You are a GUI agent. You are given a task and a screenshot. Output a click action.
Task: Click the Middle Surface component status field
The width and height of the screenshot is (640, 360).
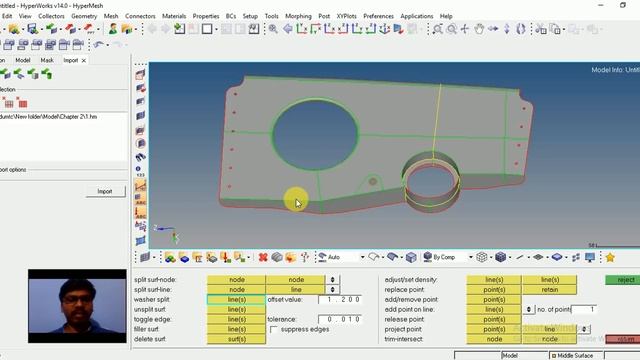click(576, 356)
